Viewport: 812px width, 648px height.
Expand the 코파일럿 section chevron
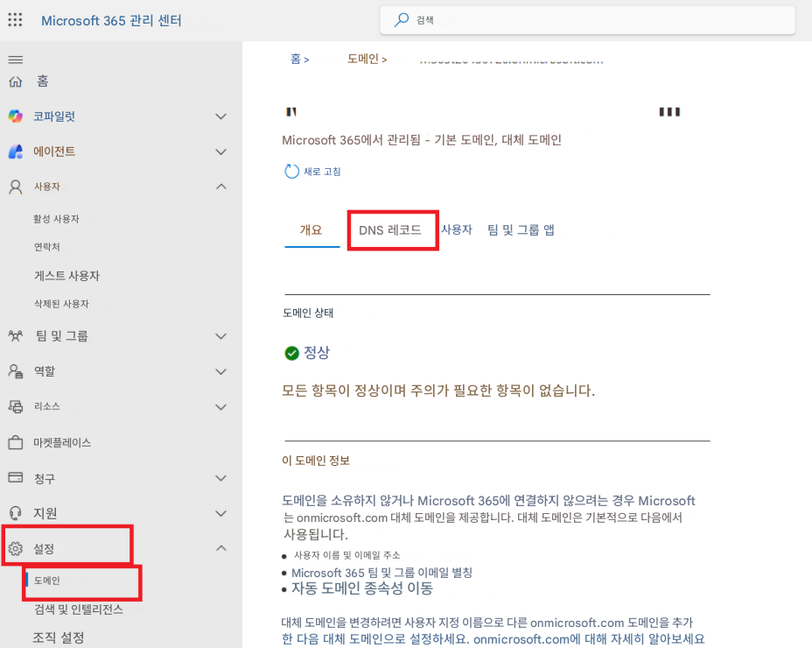[x=221, y=116]
